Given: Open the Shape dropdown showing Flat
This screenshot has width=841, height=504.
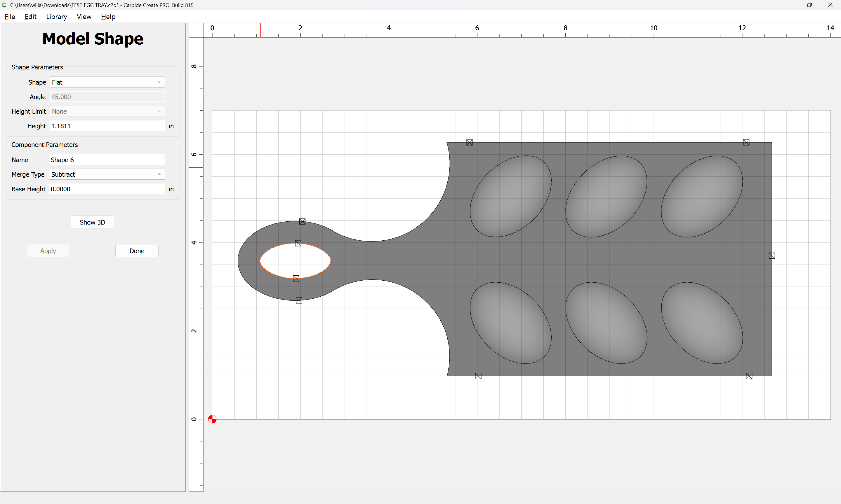Looking at the screenshot, I should [x=107, y=82].
